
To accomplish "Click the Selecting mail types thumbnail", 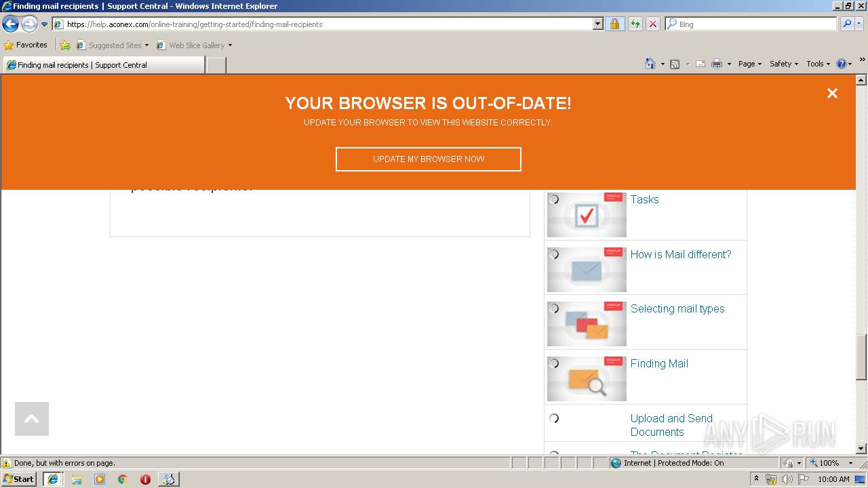I will 587,323.
